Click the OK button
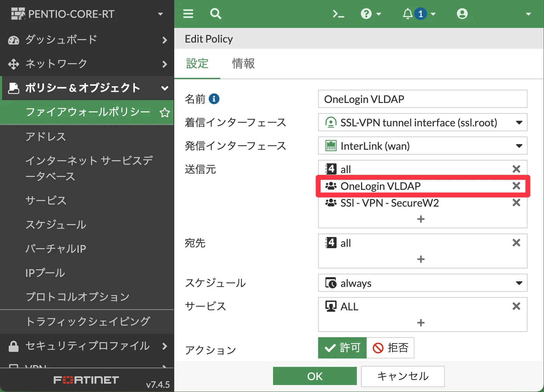This screenshot has height=392, width=544. coord(315,376)
